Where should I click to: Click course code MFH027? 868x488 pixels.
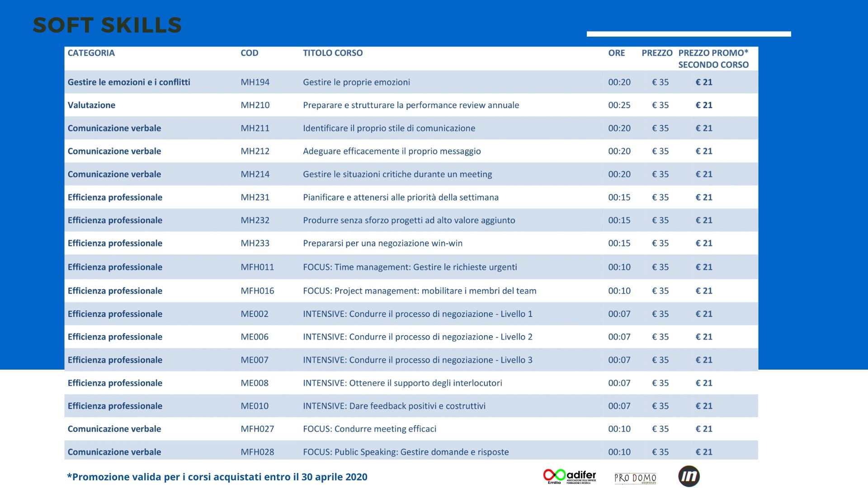tap(257, 429)
